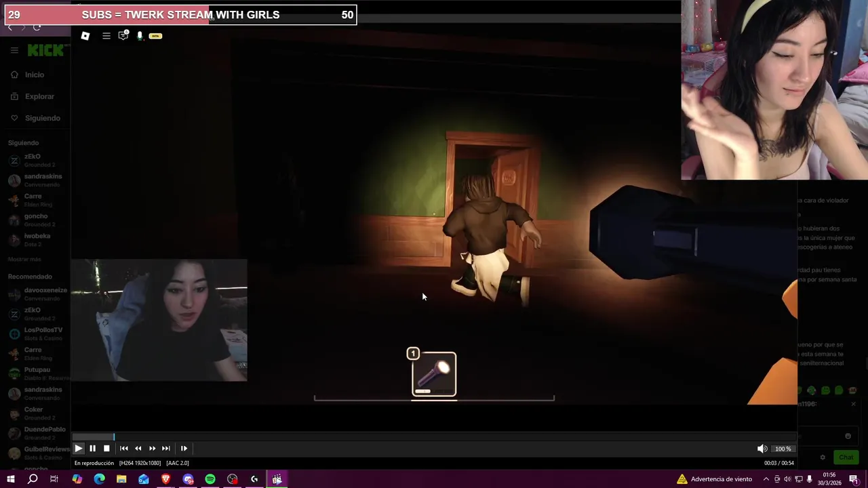Click the tray microphone icon
Image resolution: width=868 pixels, height=488 pixels.
click(810, 479)
